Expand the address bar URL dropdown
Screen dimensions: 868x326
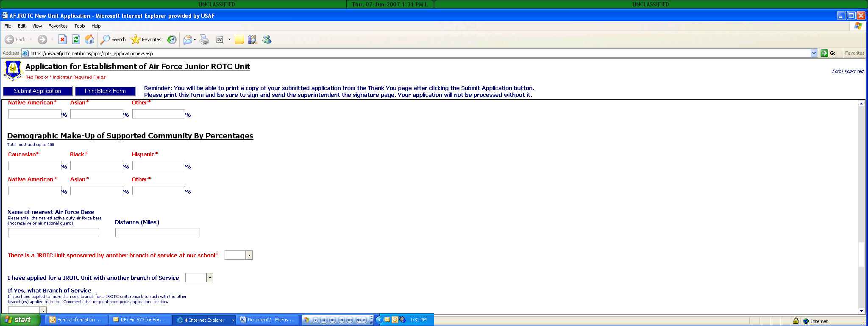(814, 53)
